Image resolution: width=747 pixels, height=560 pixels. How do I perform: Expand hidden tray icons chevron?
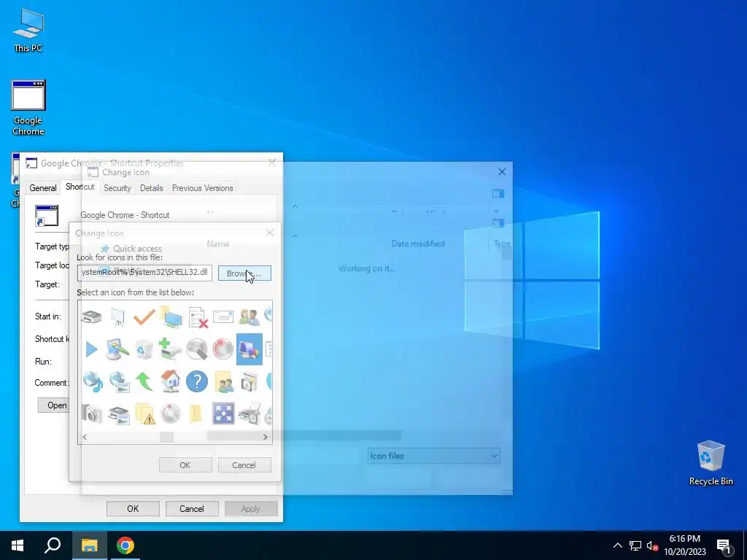pyautogui.click(x=617, y=545)
